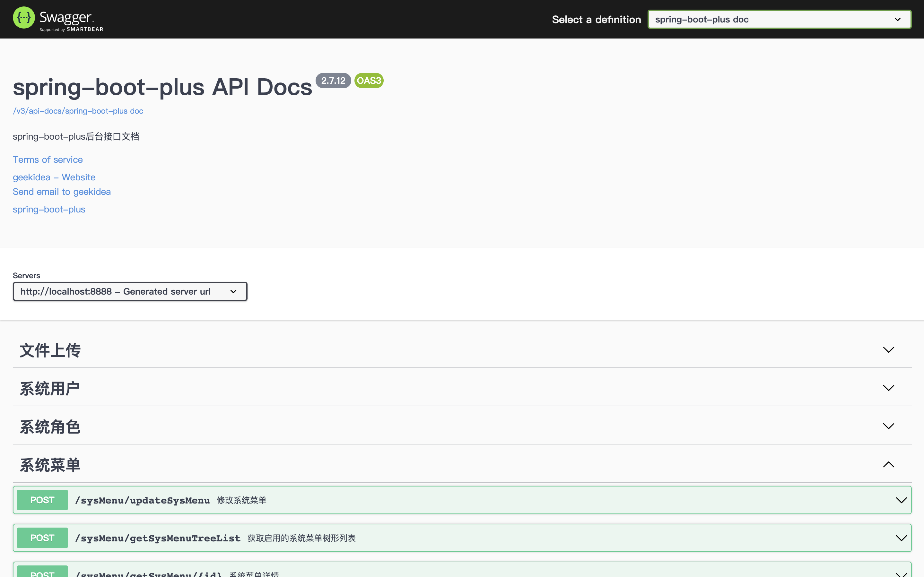Click the OAS3 badge
The height and width of the screenshot is (577, 924).
(369, 81)
